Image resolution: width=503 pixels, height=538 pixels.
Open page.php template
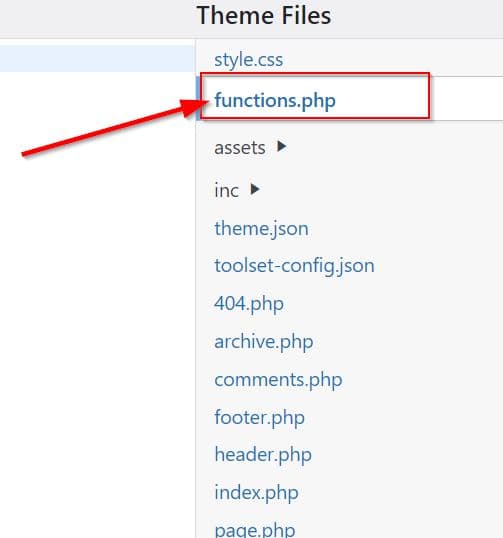pos(255,529)
